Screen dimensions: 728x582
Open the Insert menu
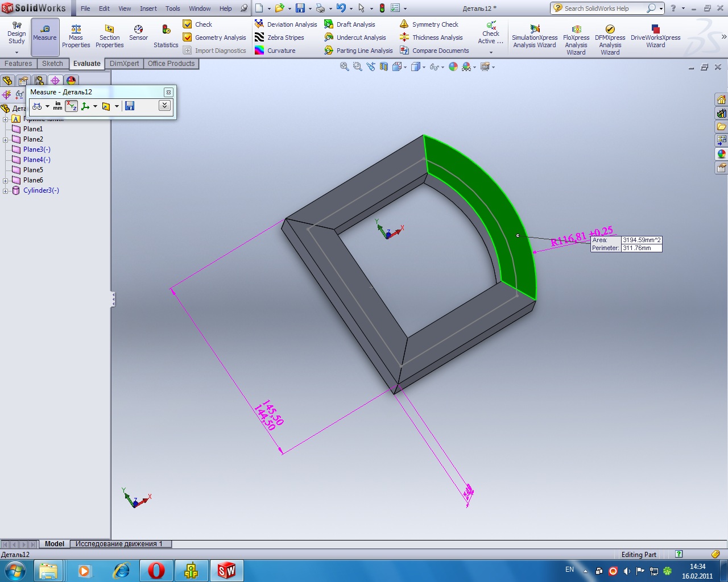click(148, 9)
